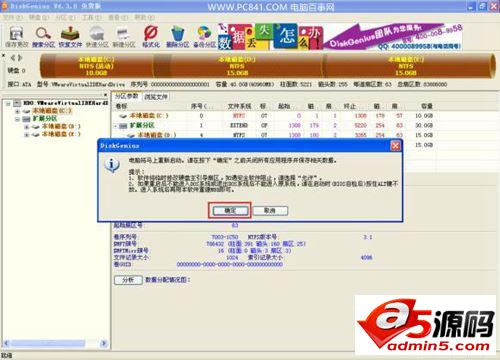Go to the next disk with the right arrow

20,58
